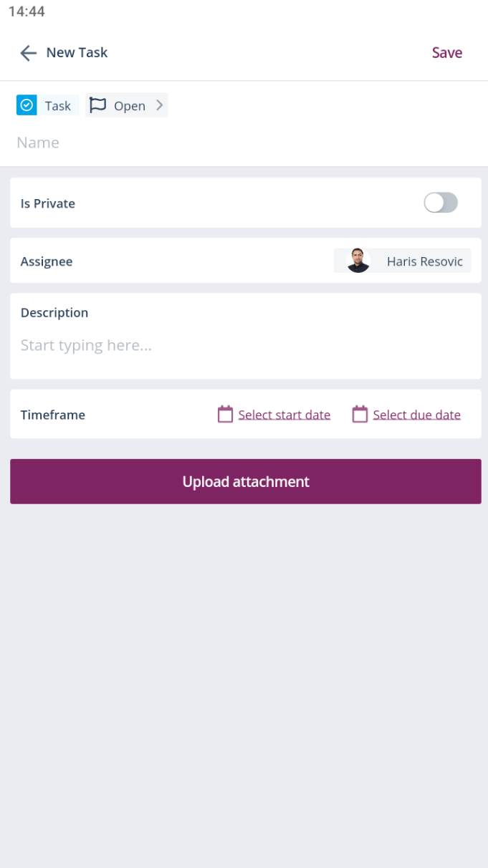
Task: Expand the Open status chevron
Action: (x=160, y=105)
